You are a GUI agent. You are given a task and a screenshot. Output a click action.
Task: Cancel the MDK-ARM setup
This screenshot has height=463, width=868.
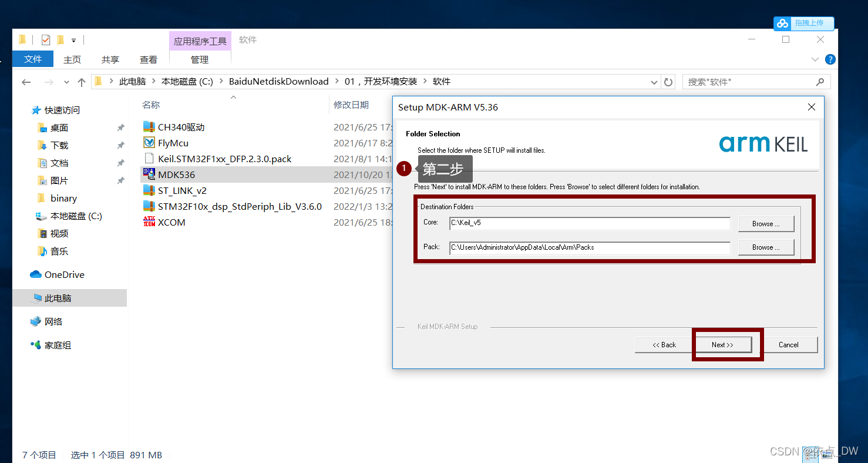point(788,345)
